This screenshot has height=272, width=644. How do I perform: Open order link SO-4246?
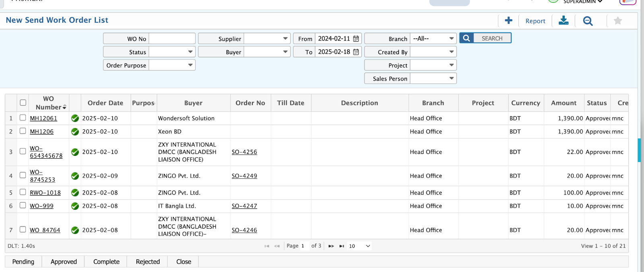point(244,230)
